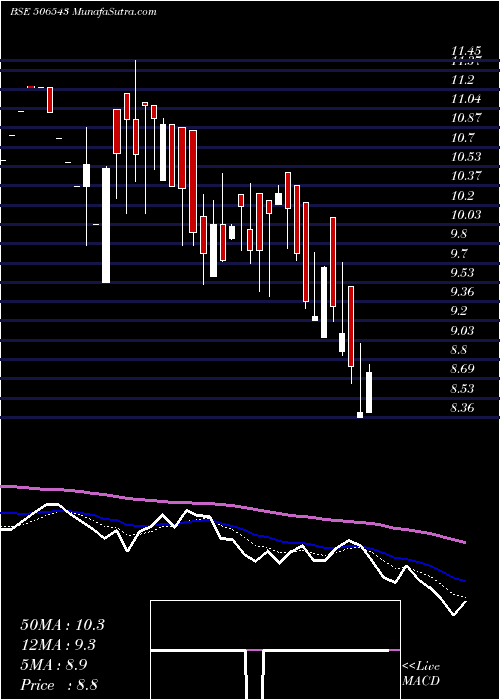This screenshot has height=700, width=500.
Task: Select the 9.03 price level label
Action: (462, 331)
